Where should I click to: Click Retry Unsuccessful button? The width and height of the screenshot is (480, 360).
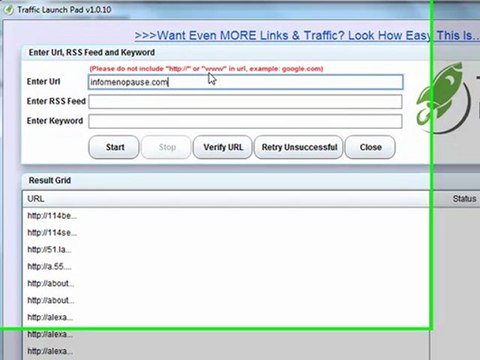(x=299, y=147)
